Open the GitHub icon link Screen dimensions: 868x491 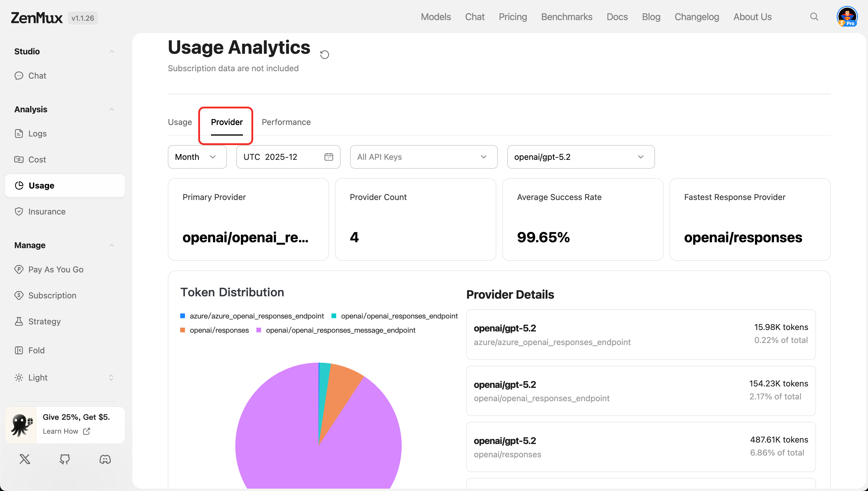65,459
